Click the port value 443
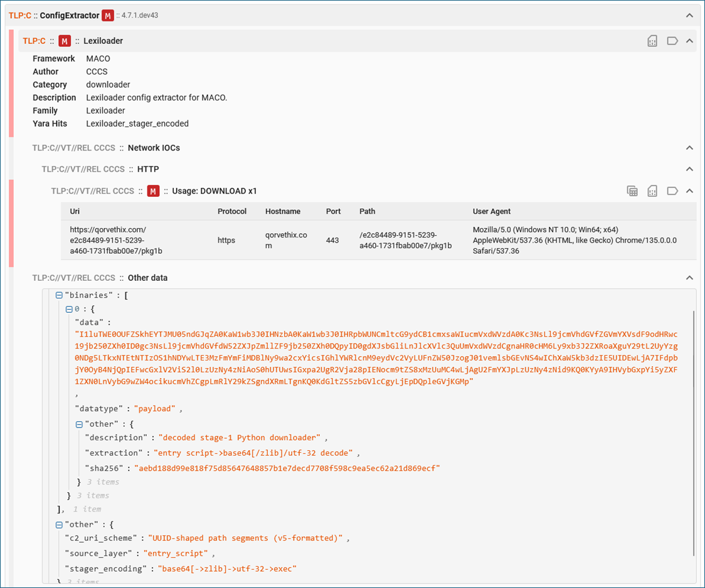Viewport: 705px width, 588px height. tap(332, 240)
